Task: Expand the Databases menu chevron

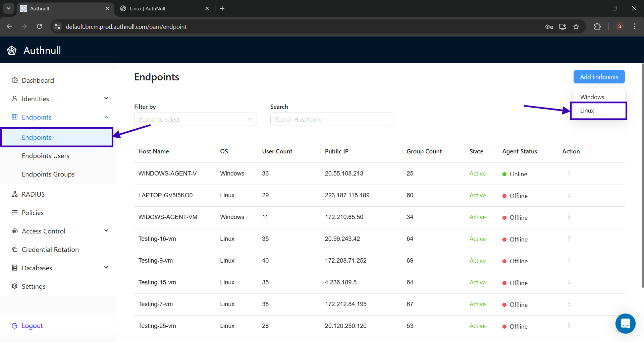Action: click(x=106, y=267)
